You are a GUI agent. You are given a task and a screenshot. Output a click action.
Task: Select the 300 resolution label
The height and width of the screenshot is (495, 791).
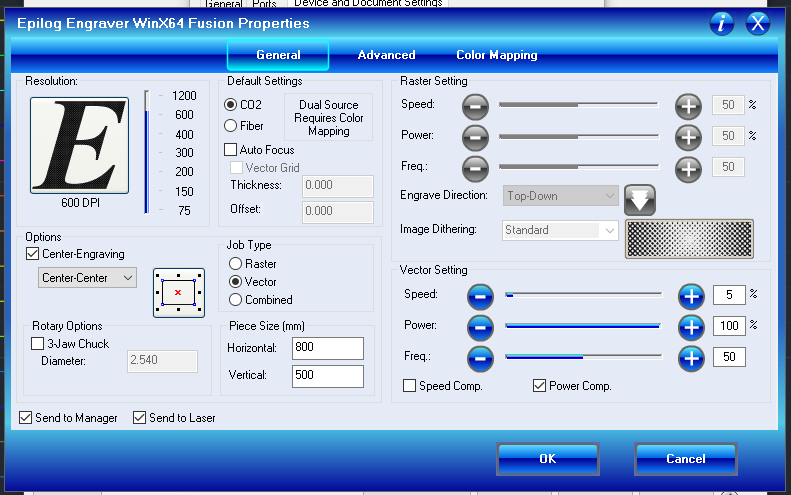(184, 153)
